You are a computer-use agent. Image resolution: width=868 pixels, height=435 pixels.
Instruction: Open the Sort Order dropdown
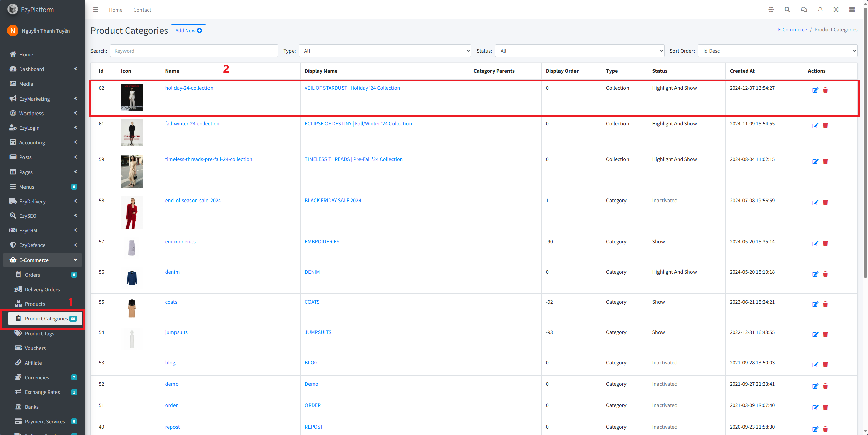pos(777,51)
